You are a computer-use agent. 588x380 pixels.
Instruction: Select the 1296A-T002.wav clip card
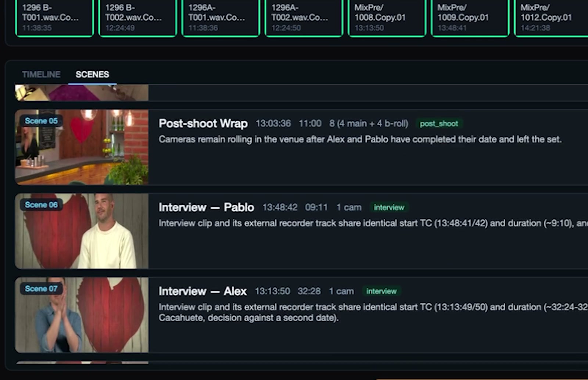pyautogui.click(x=304, y=18)
